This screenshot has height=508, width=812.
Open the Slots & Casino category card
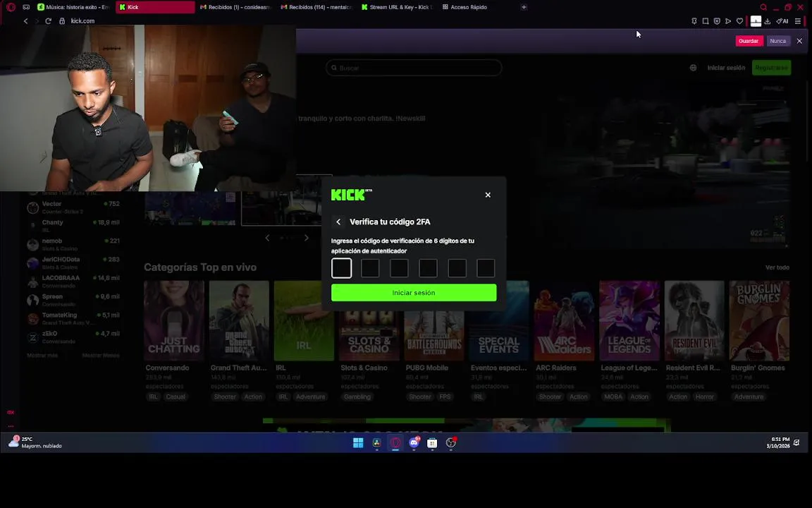click(x=369, y=321)
